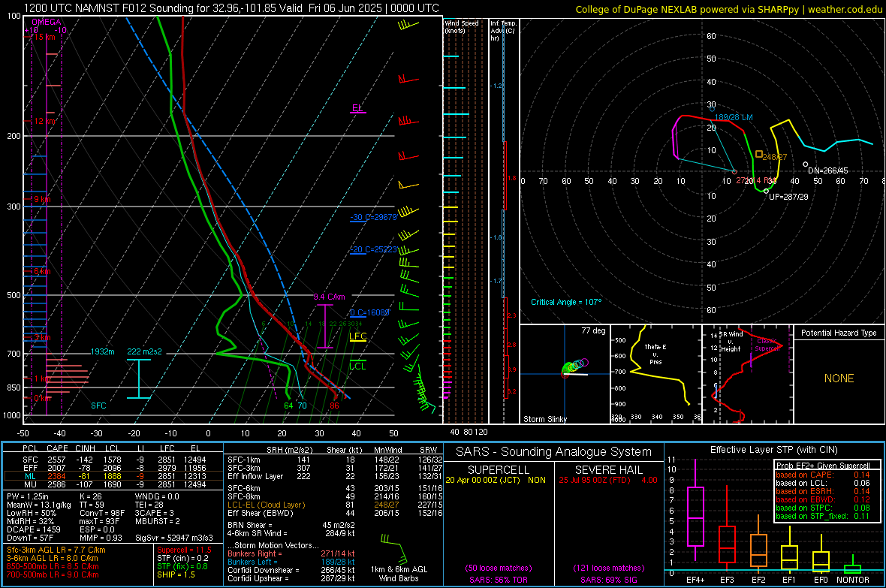This screenshot has width=886, height=588.
Task: Click the Eff Inflow Layer row label
Action: pyautogui.click(x=255, y=476)
